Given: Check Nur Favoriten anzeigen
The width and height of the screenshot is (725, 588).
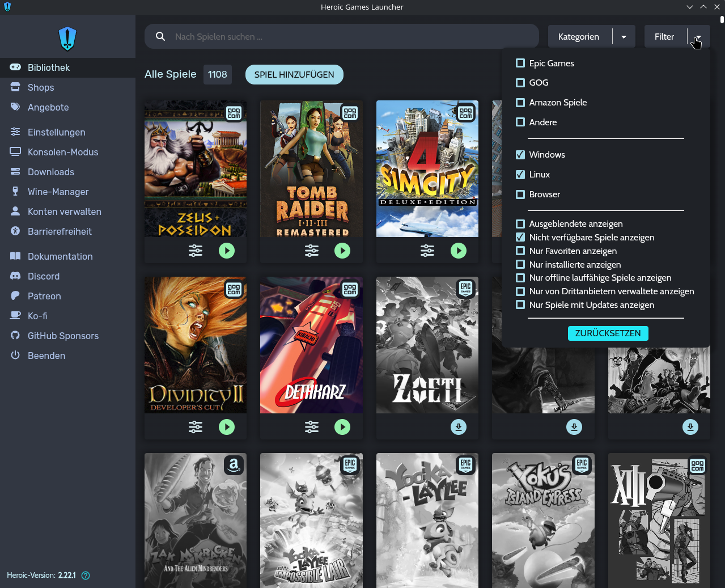Looking at the screenshot, I should click(520, 251).
